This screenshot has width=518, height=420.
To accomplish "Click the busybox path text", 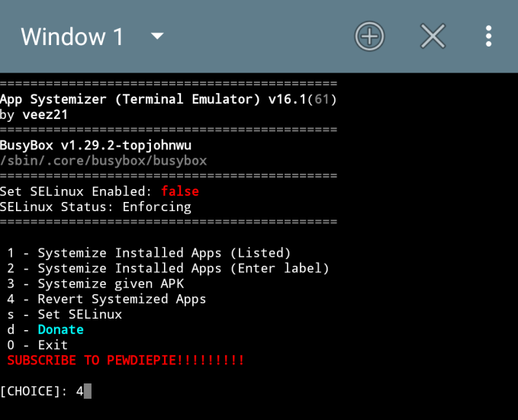I will 104,161.
